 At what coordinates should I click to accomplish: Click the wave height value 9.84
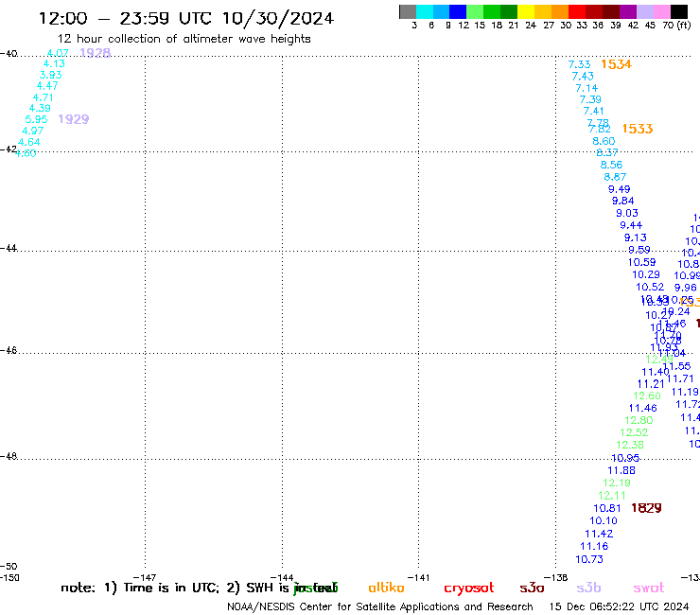point(622,202)
